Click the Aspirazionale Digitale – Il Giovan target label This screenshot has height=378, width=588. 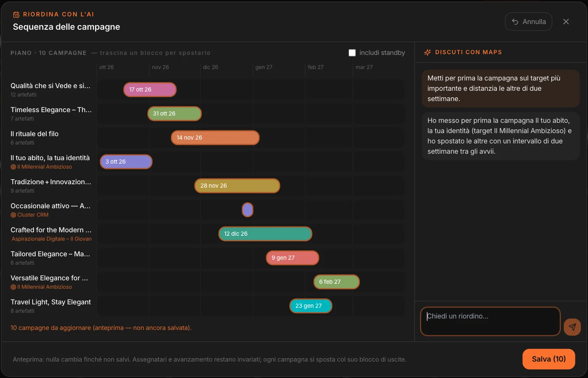[52, 239]
